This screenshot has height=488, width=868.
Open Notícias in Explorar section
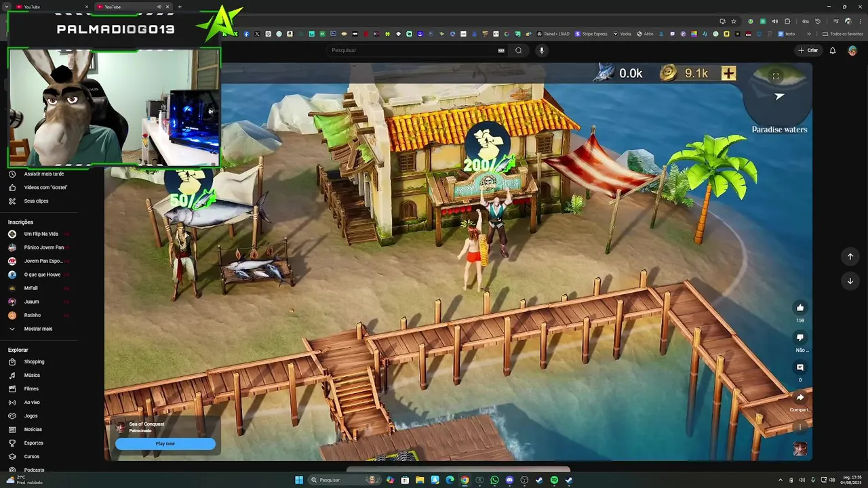(33, 430)
